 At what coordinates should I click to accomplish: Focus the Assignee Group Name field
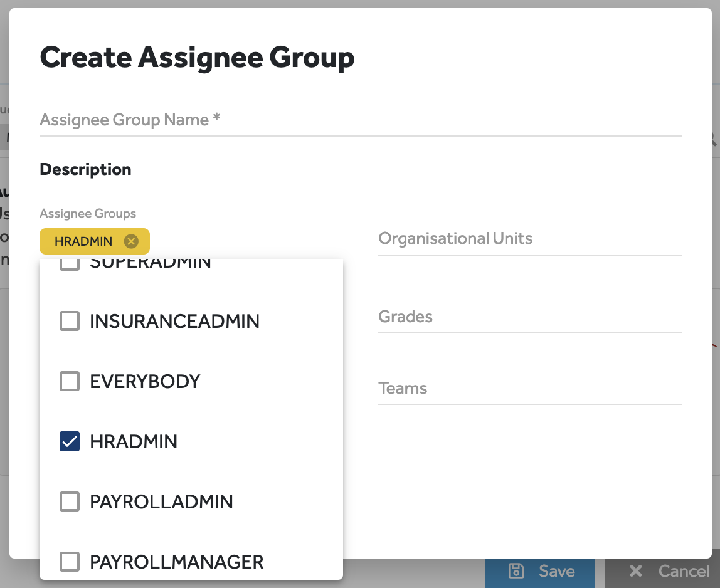pos(360,120)
